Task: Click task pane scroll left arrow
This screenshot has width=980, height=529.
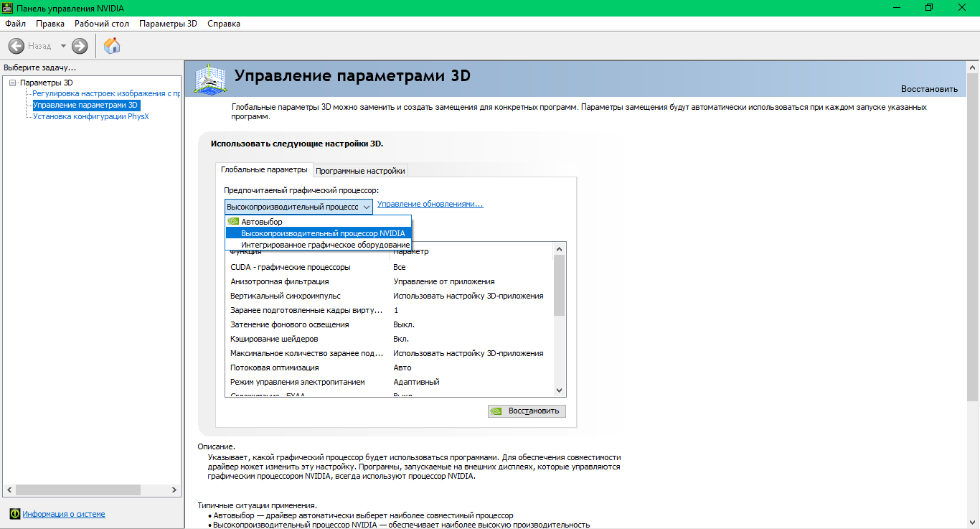Action: pos(9,490)
